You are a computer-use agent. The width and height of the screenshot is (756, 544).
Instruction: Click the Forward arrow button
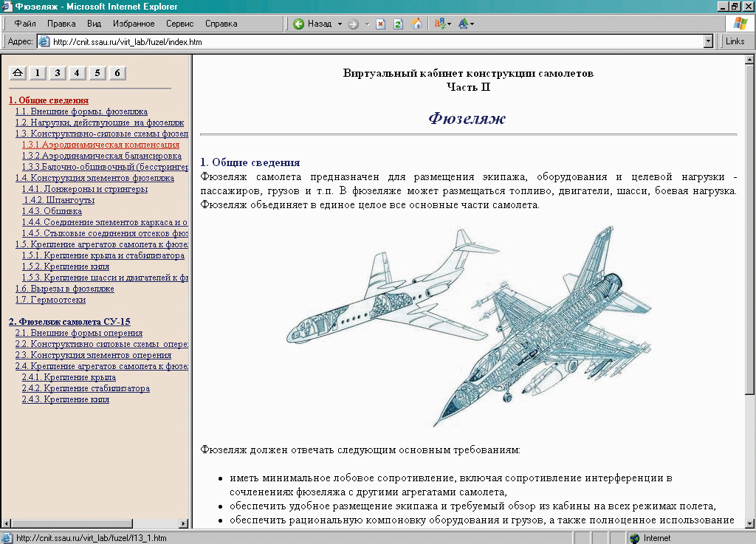pos(353,24)
